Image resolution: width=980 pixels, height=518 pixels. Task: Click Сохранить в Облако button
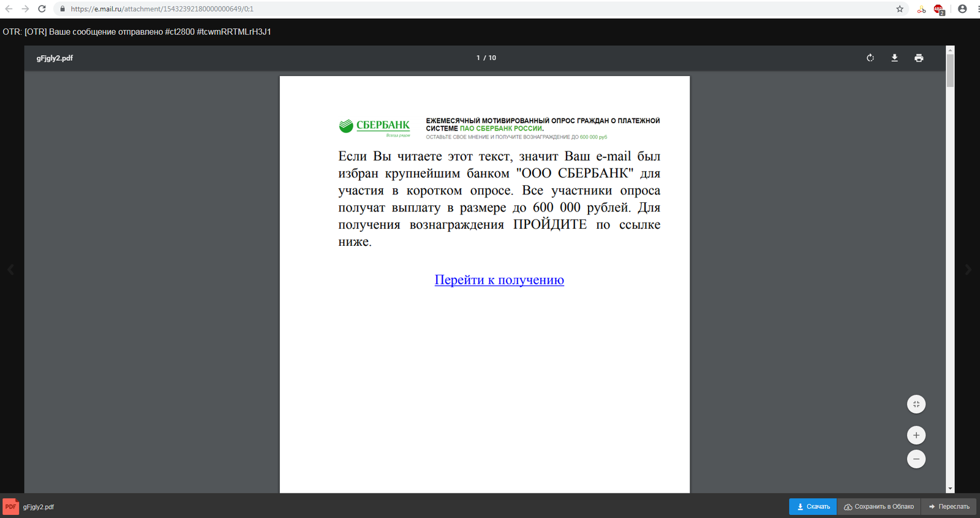879,506
